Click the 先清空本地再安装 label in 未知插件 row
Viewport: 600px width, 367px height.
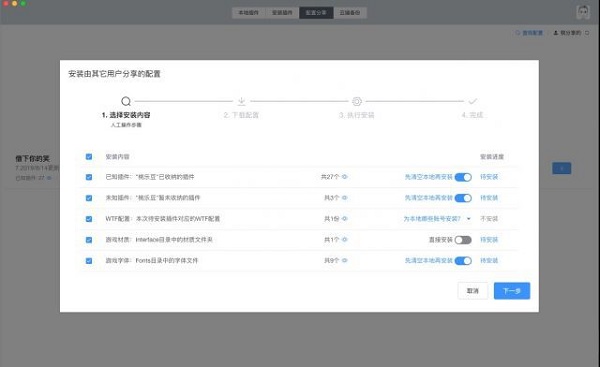(x=429, y=198)
